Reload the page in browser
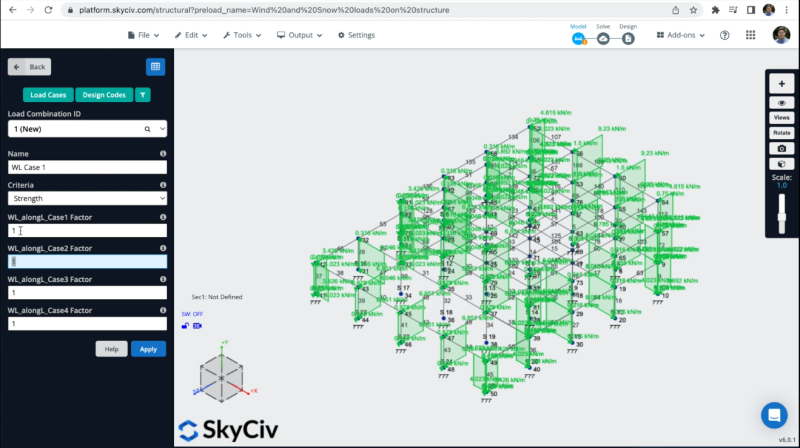Image resolution: width=800 pixels, height=448 pixels. tap(48, 10)
